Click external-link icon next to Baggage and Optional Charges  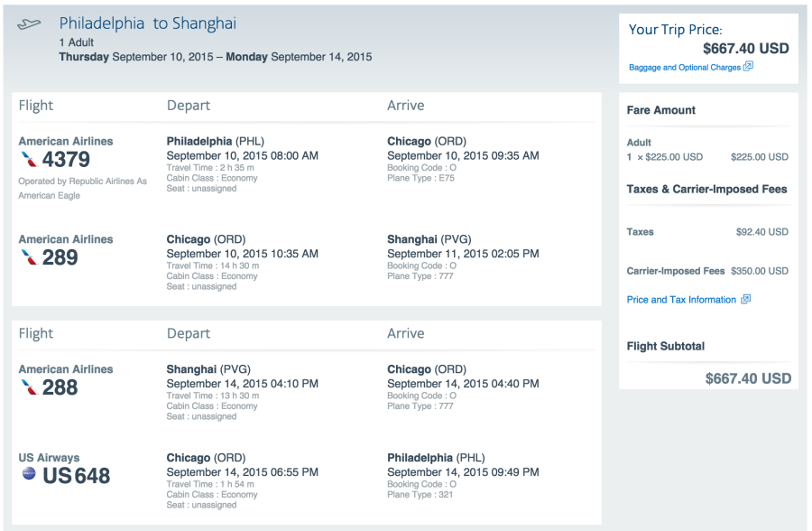[748, 67]
